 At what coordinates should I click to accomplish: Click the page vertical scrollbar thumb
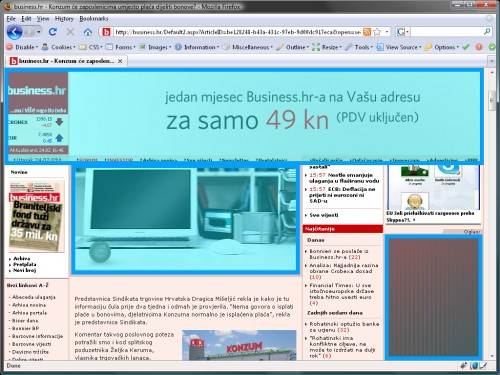(x=492, y=100)
